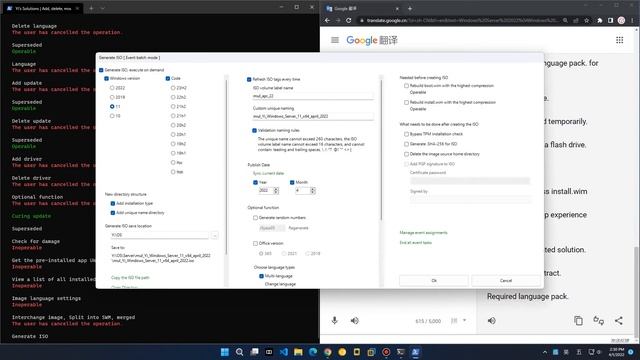Toggle Add unique name directory checkbox

tap(113, 213)
